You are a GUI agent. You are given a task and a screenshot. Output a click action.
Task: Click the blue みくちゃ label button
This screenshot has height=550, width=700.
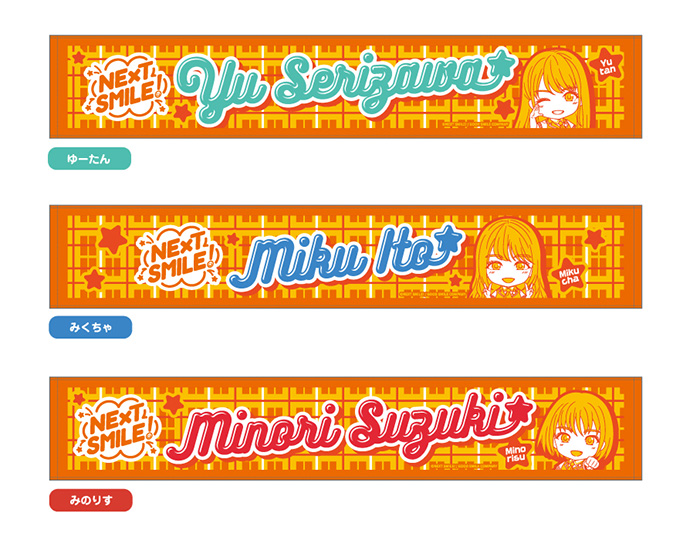coord(90,327)
